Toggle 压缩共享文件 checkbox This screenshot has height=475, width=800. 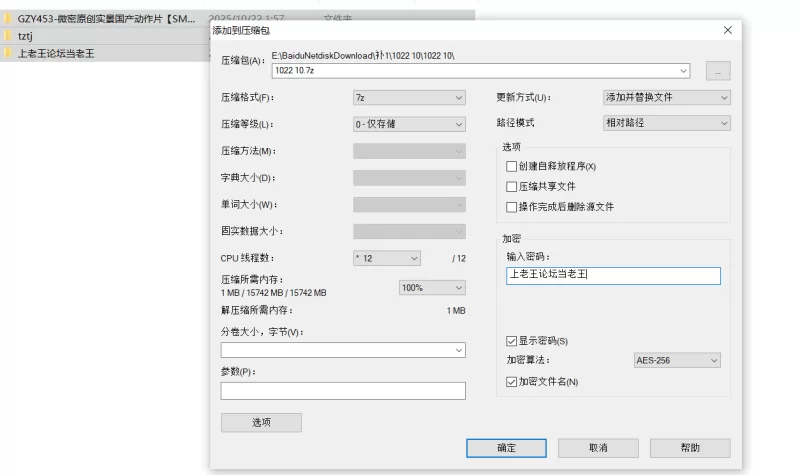[512, 186]
